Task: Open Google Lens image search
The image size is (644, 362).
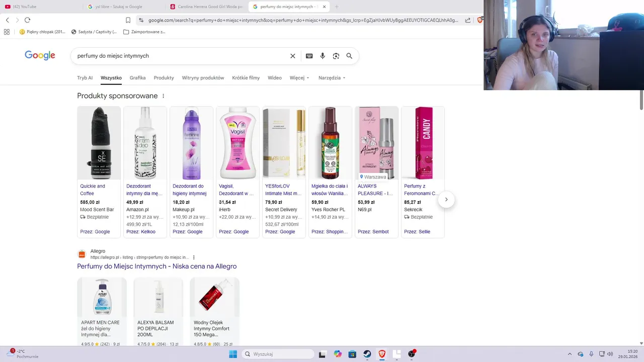Action: pos(336,56)
